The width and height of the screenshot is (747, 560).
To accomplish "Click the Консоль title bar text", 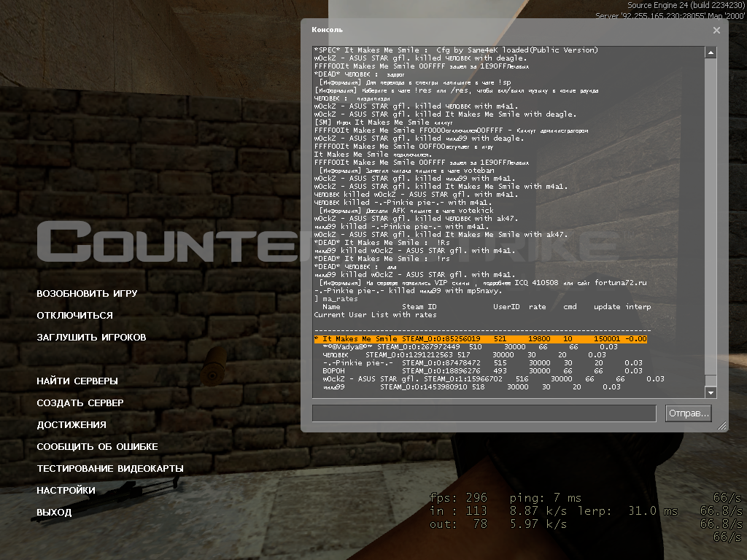I will [327, 29].
